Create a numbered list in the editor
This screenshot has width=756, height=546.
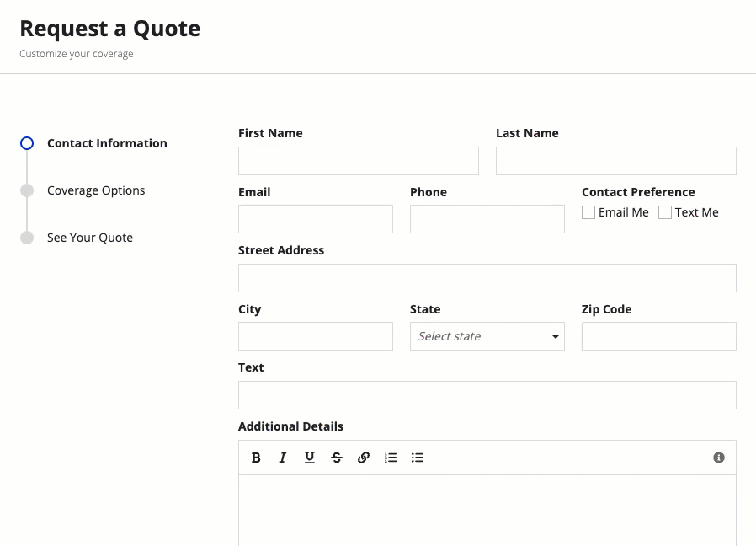point(391,458)
